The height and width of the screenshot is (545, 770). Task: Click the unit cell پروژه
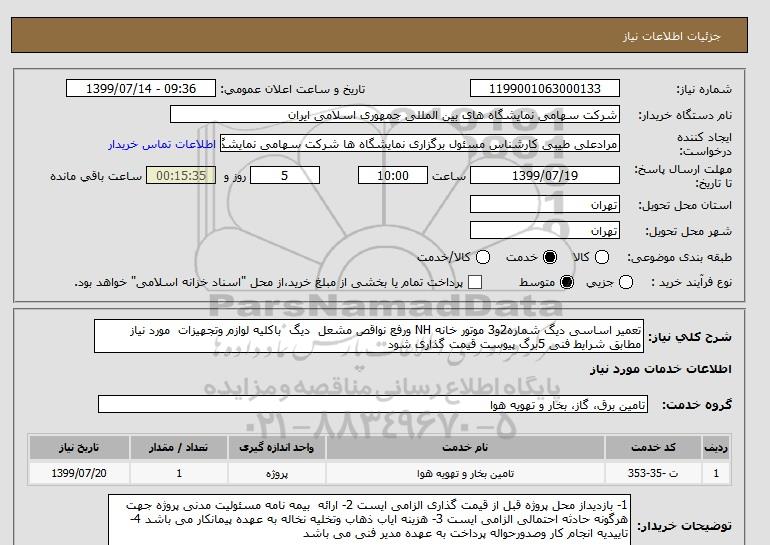point(276,473)
